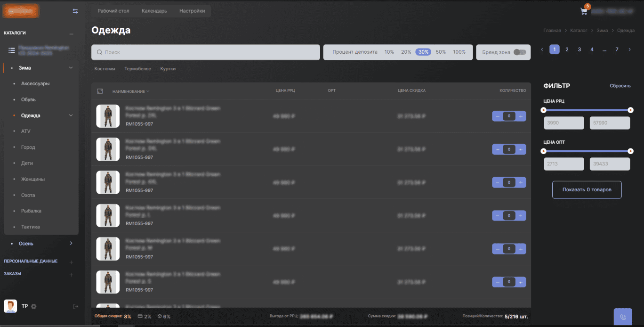Open Аксессуары in sidebar
The width and height of the screenshot is (644, 327).
pyautogui.click(x=35, y=84)
